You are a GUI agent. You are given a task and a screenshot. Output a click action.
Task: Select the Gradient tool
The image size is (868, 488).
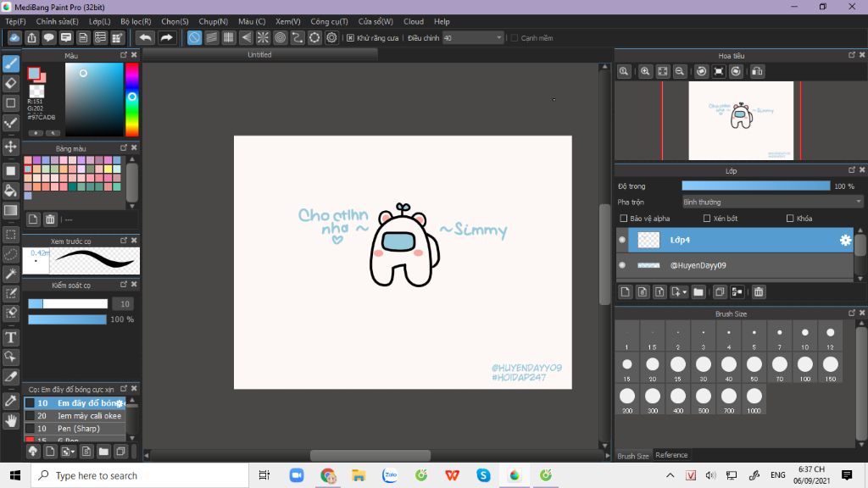point(10,210)
